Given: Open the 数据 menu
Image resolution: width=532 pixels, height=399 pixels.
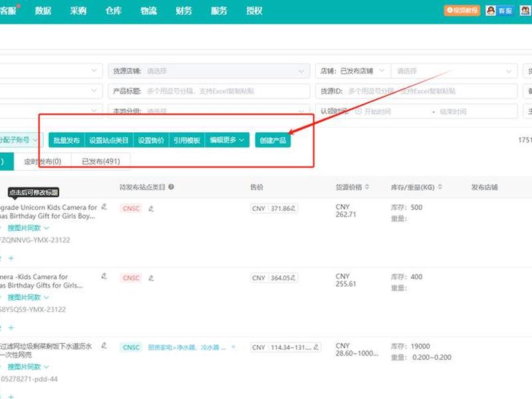Looking at the screenshot, I should click(x=43, y=11).
